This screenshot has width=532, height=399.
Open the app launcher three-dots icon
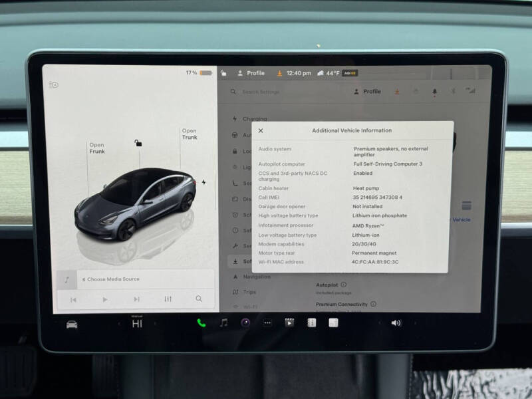[267, 322]
